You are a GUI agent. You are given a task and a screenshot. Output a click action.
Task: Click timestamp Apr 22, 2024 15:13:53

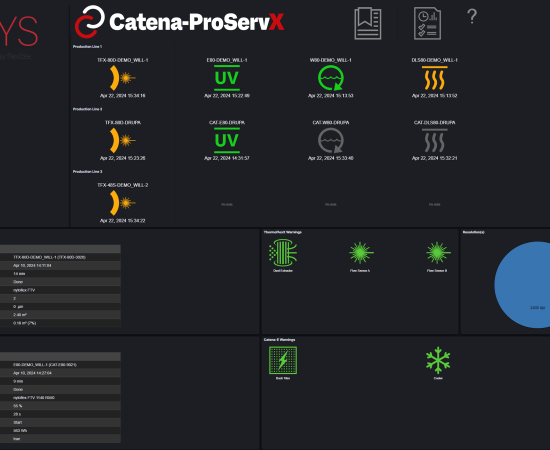click(330, 95)
